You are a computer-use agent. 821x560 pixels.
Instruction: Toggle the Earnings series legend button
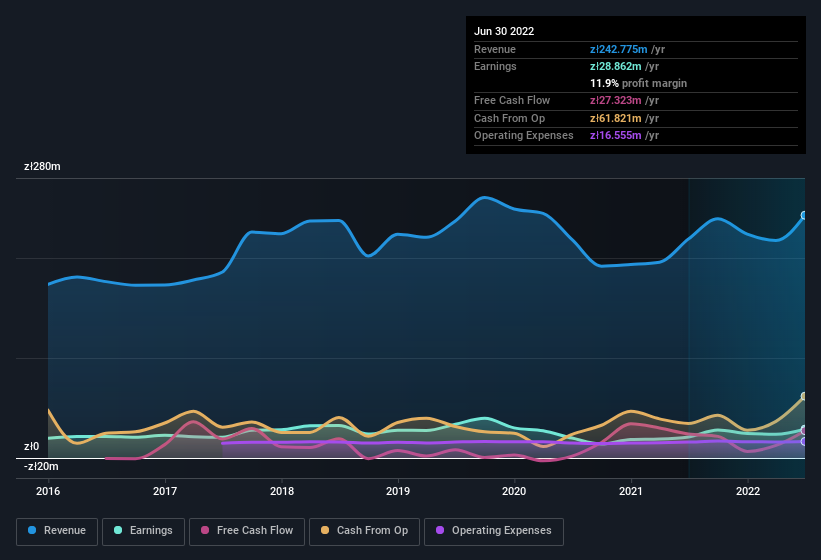143,531
